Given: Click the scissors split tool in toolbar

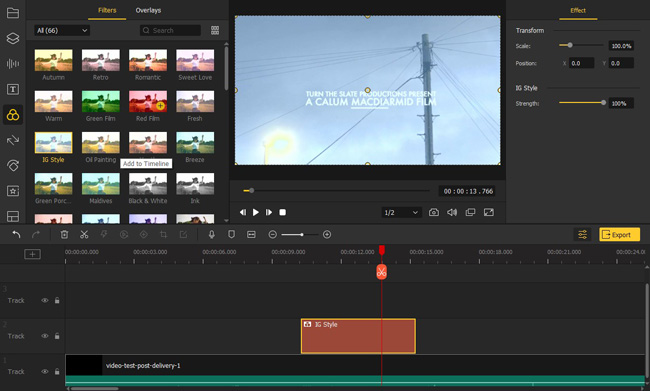Looking at the screenshot, I should [84, 235].
